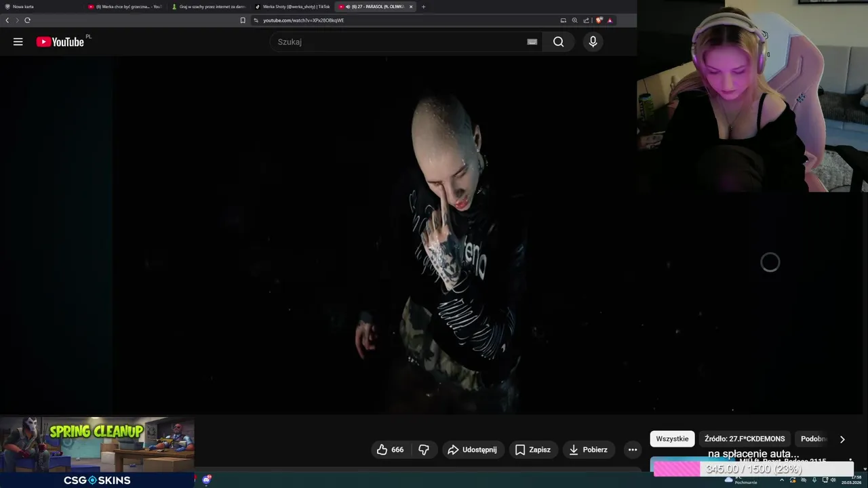Click the streamer webcam overlay

point(753,96)
